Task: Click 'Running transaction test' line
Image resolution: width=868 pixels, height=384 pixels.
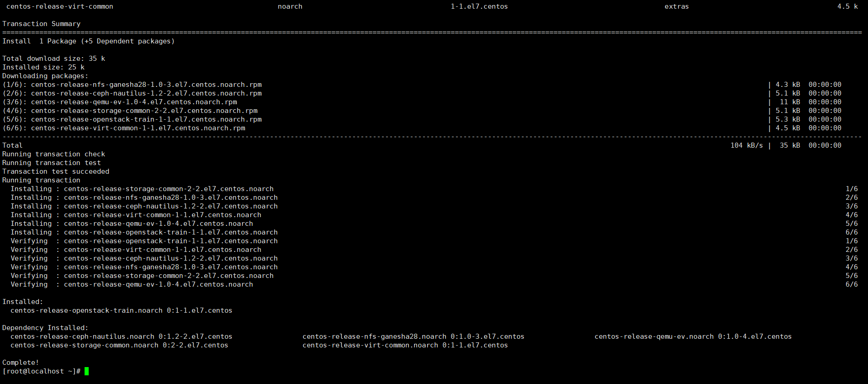Action: 52,163
